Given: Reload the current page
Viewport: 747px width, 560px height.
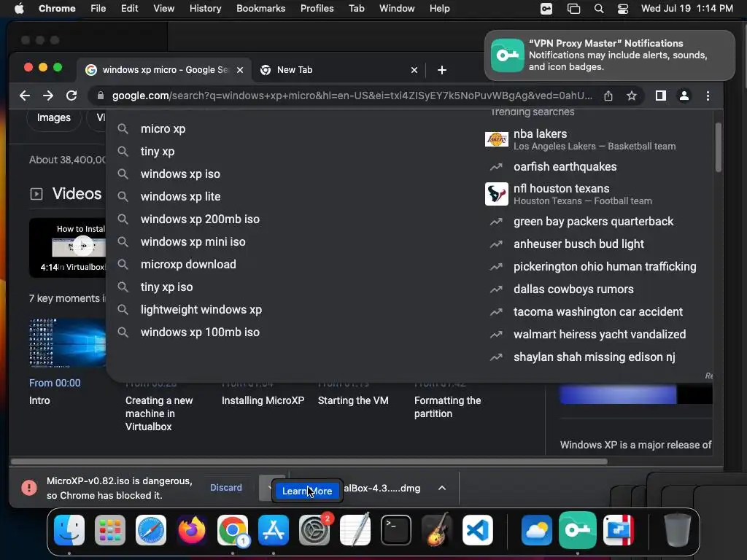Looking at the screenshot, I should pyautogui.click(x=71, y=96).
